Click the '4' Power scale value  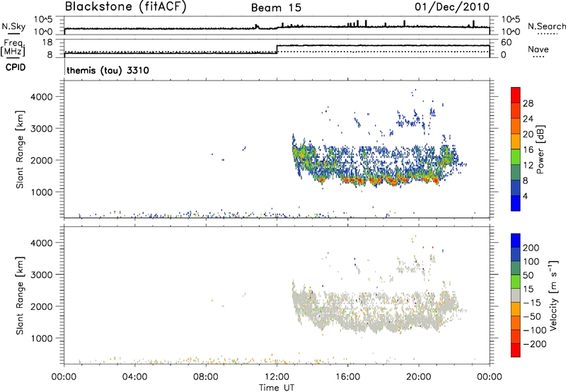click(x=525, y=196)
